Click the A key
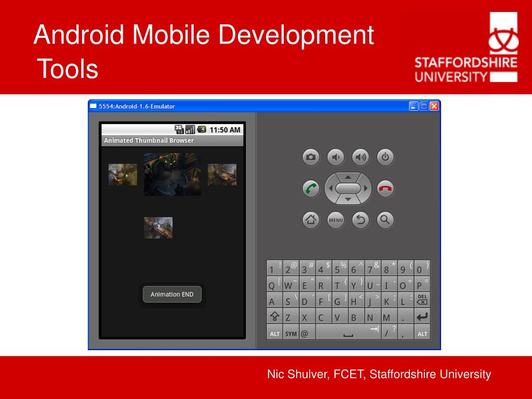This screenshot has height=399, width=532. pyautogui.click(x=274, y=300)
